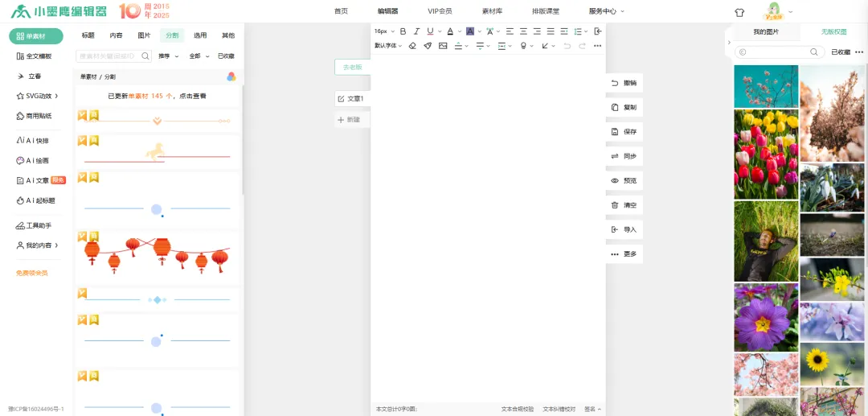Switch to the 内容 material tab
This screenshot has height=416, width=868.
click(x=116, y=35)
